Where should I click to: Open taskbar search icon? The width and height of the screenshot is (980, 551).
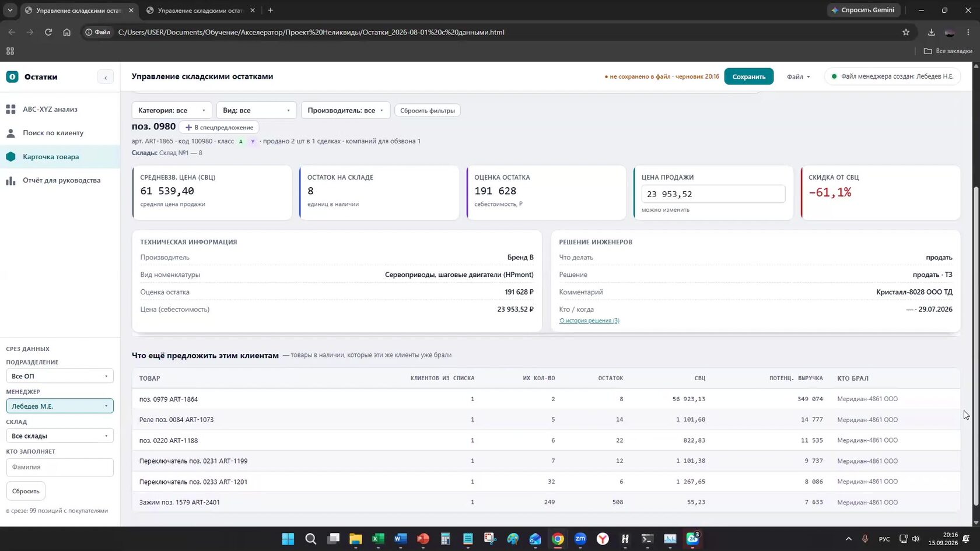[x=311, y=539]
